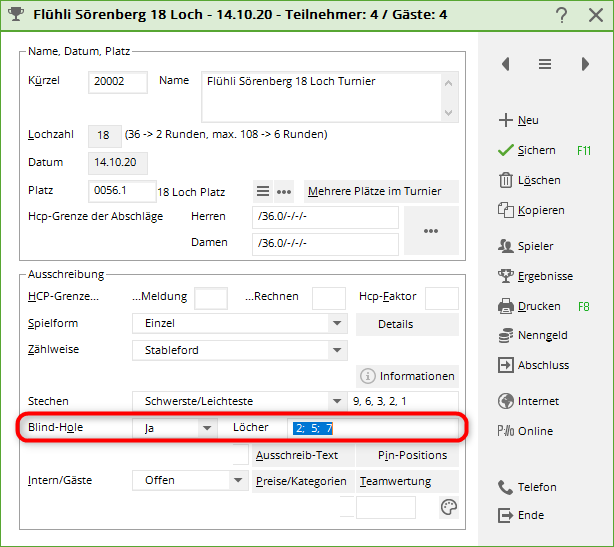Screen dimensions: 614x547
Task: Open the Zählweise Stableford dropdown
Action: click(336, 350)
